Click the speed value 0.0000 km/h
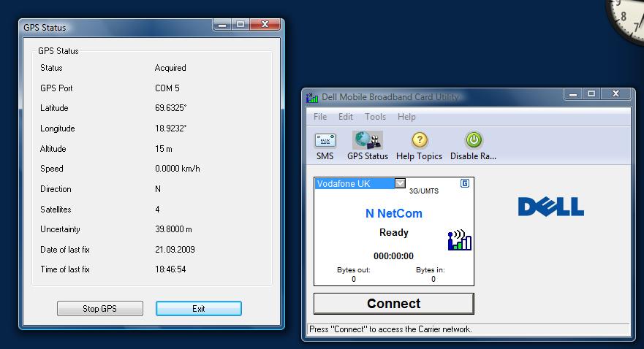 click(x=178, y=169)
